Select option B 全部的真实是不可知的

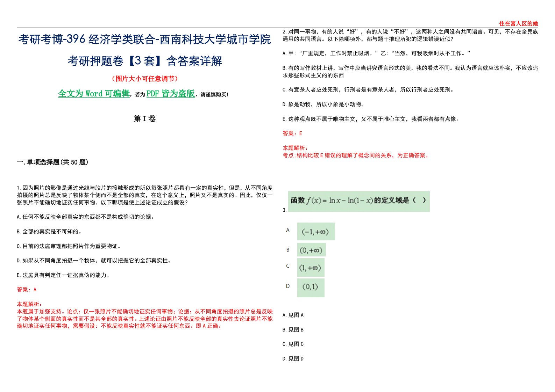49,232
